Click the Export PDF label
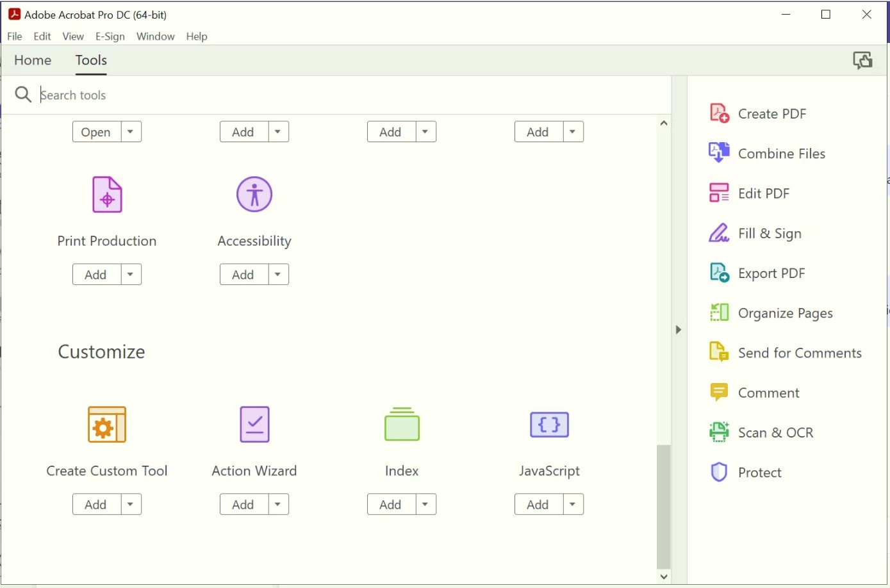 pos(771,274)
